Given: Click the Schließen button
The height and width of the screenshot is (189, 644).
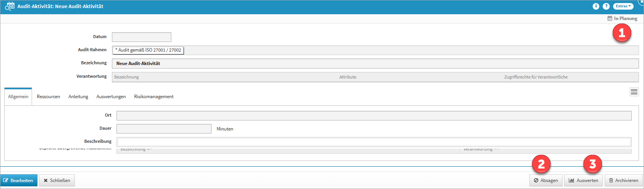Looking at the screenshot, I should pyautogui.click(x=57, y=181).
